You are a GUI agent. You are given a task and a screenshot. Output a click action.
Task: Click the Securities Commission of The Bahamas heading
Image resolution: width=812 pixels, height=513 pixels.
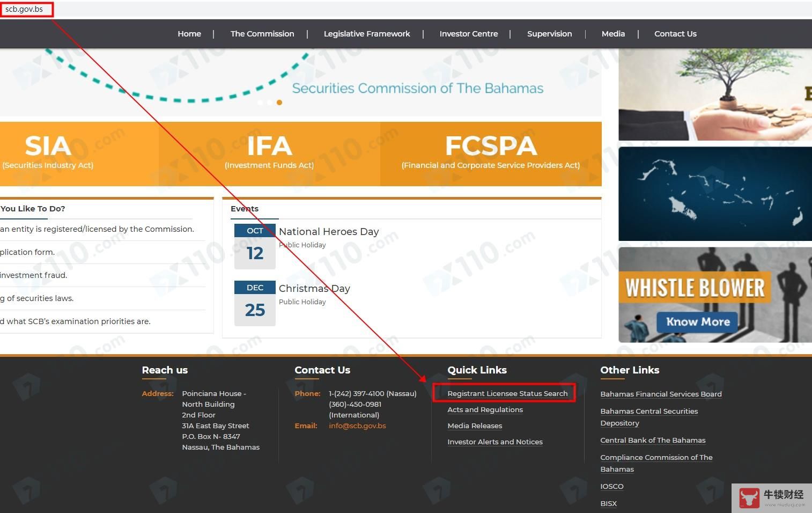(417, 88)
